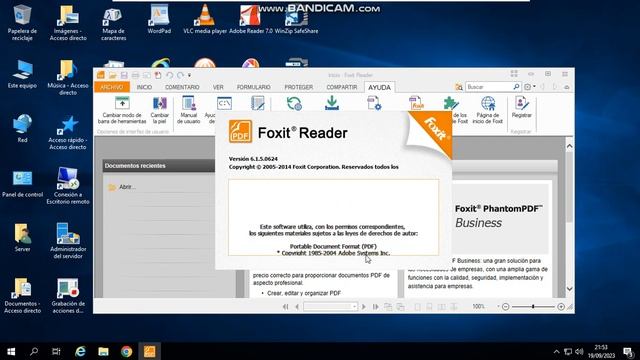640x360 pixels.
Task: Click in the Buscar search field
Action: [x=489, y=87]
